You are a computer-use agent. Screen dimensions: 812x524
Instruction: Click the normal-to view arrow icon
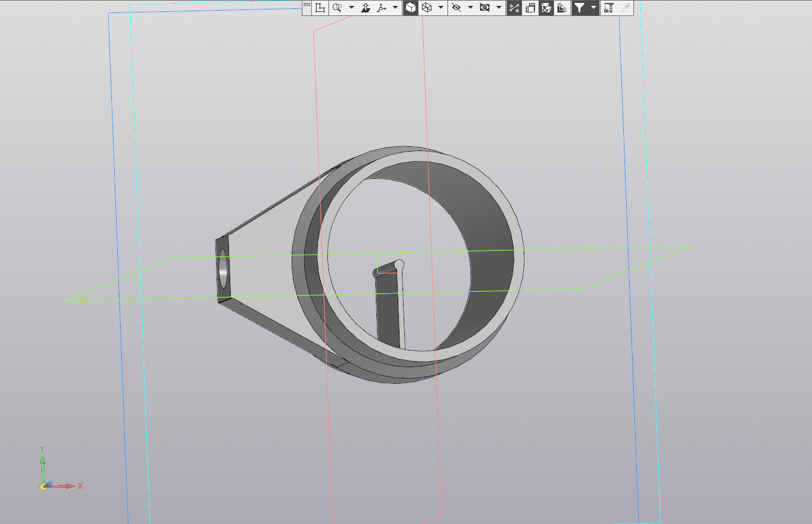(x=366, y=8)
